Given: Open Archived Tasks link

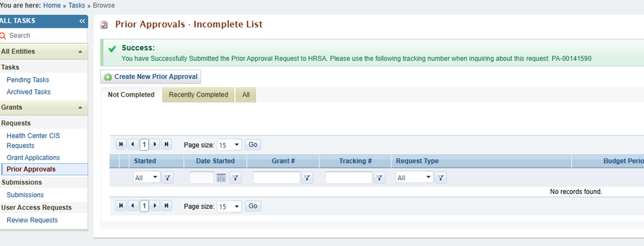Looking at the screenshot, I should pos(29,92).
